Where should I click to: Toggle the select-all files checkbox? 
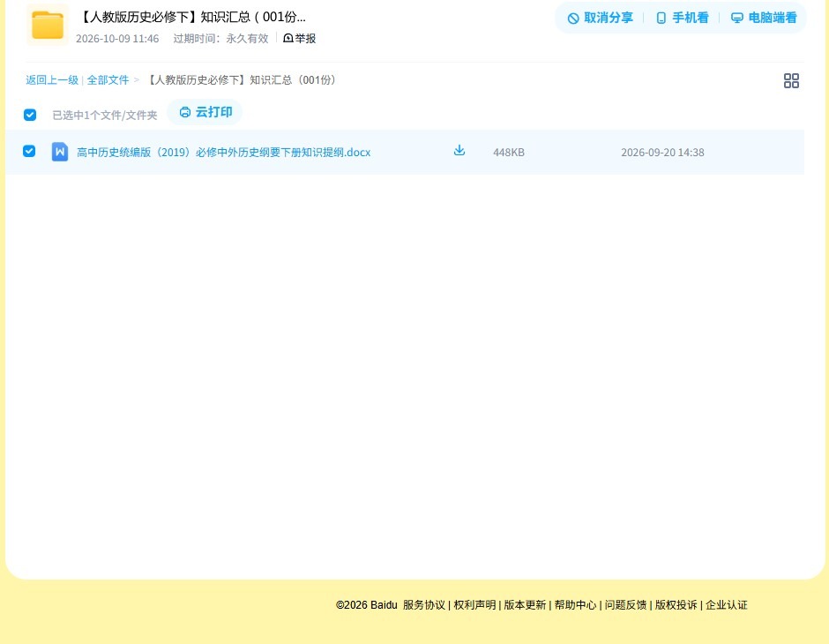click(30, 115)
